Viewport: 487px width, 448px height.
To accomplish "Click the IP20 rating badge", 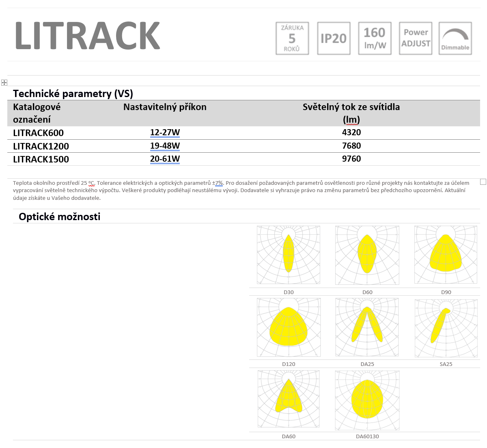I will [x=334, y=38].
